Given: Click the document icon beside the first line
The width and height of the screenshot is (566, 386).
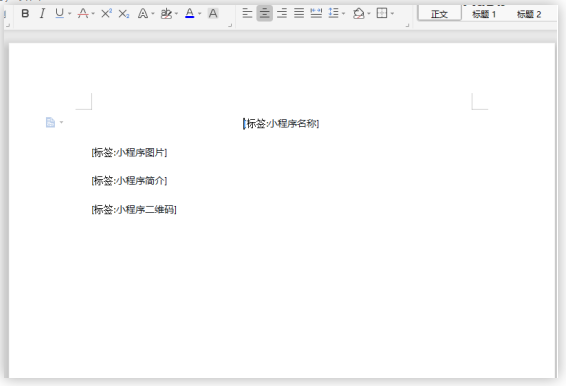Looking at the screenshot, I should pos(50,122).
